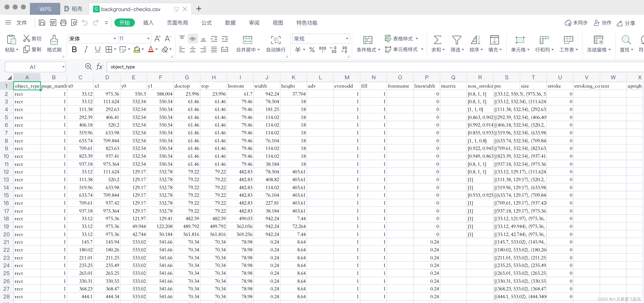Click the Conditional Formatting icon
The height and width of the screenshot is (303, 644).
pyautogui.click(x=368, y=40)
